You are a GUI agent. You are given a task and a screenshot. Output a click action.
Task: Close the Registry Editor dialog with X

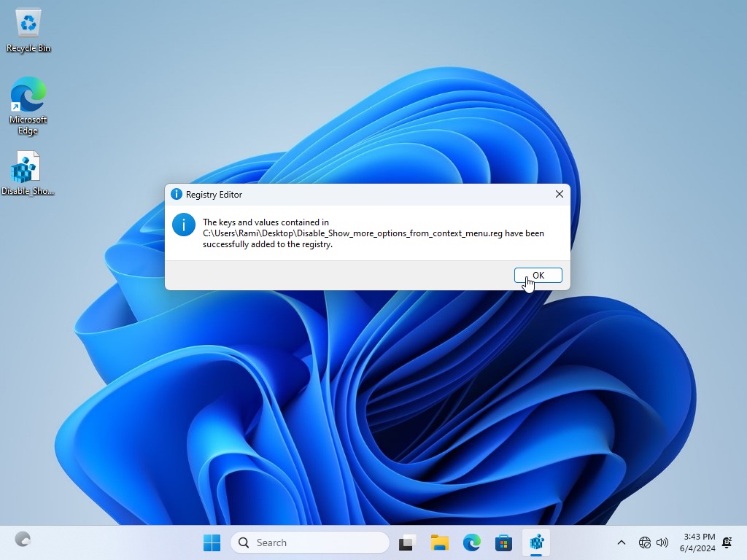coord(559,195)
